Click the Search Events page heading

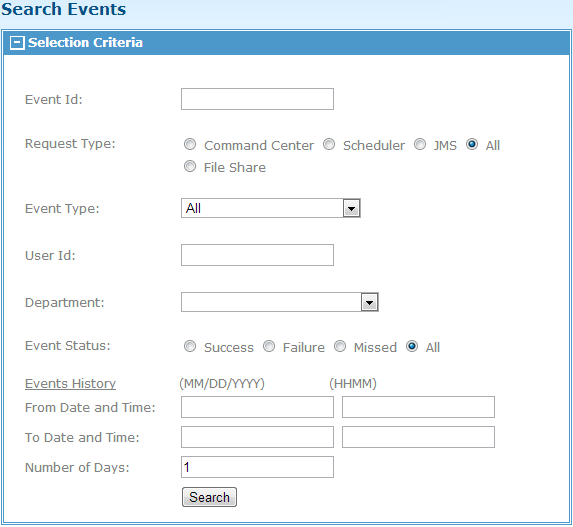(64, 9)
